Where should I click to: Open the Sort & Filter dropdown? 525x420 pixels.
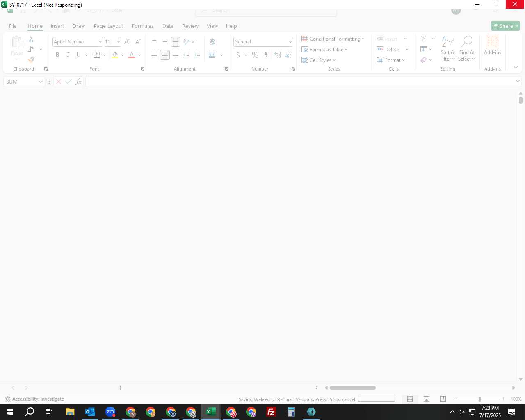tap(447, 48)
